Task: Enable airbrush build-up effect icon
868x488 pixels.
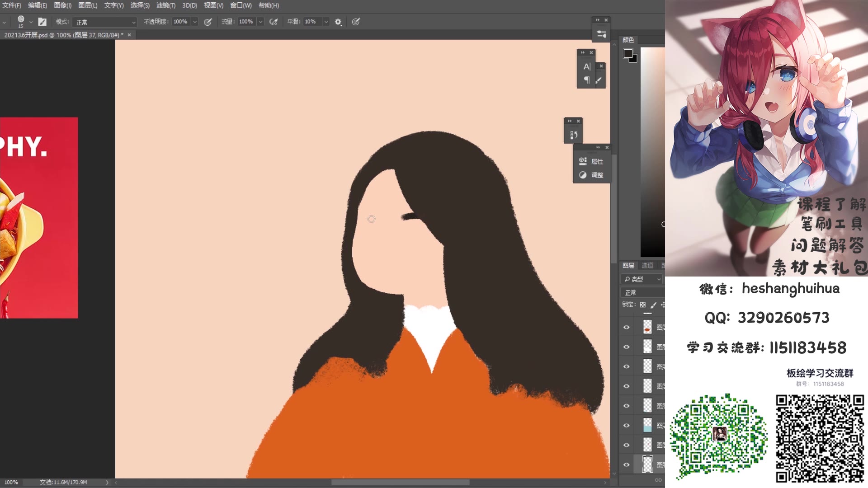Action: [x=274, y=22]
